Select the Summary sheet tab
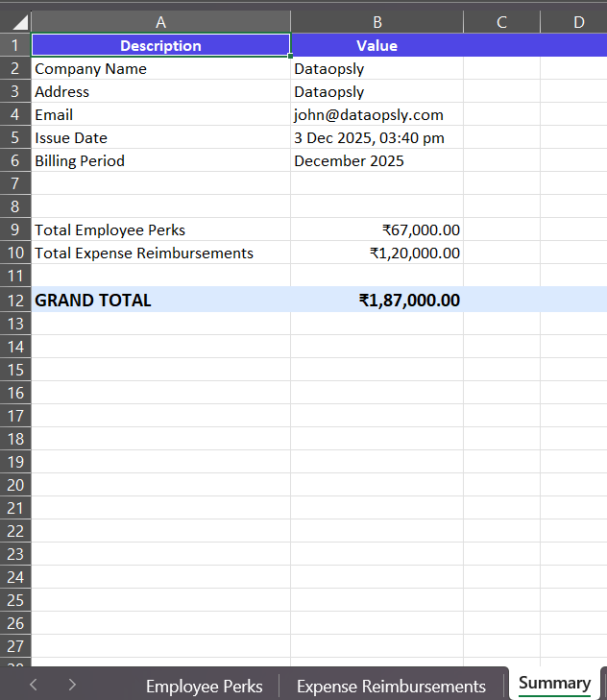Screen dimensions: 607x700 [x=554, y=683]
